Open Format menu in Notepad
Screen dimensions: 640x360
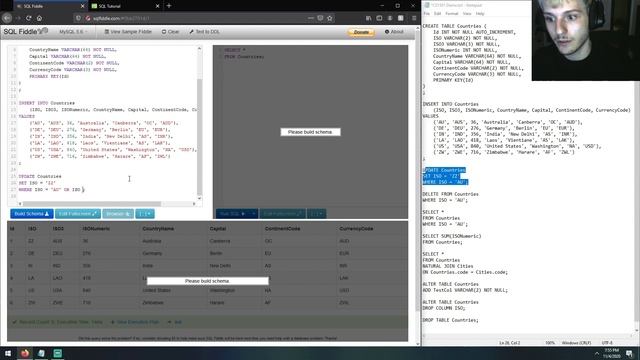coord(452,13)
